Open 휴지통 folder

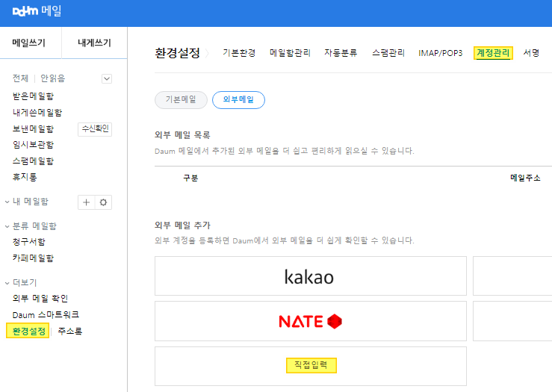pyautogui.click(x=25, y=177)
